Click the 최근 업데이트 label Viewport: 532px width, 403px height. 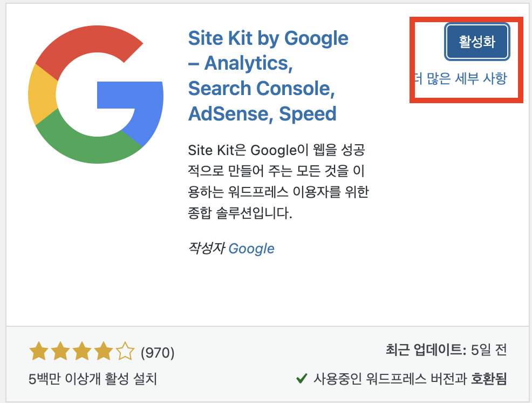pos(426,350)
